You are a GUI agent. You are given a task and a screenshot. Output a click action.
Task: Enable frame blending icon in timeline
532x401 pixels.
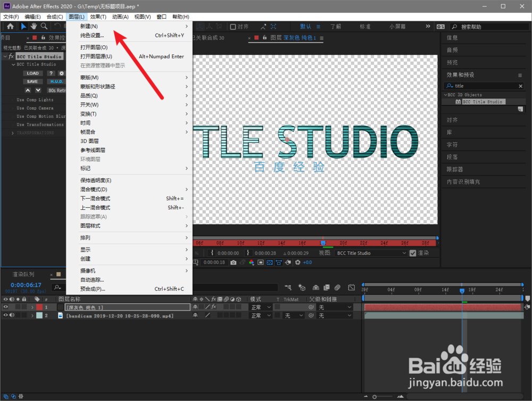click(x=327, y=288)
